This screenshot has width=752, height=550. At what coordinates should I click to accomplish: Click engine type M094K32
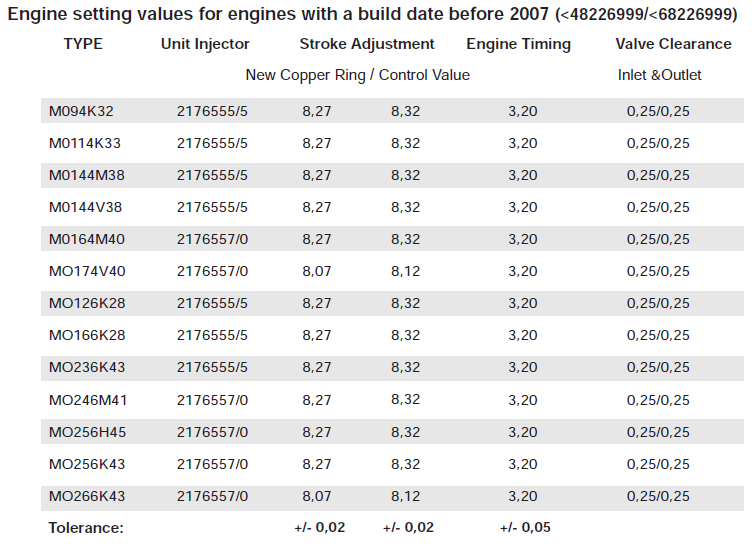[x=82, y=112]
